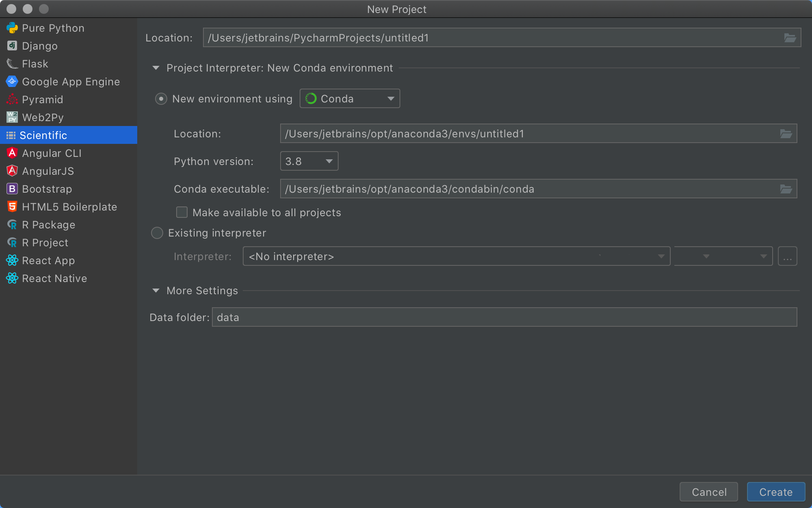Image resolution: width=812 pixels, height=508 pixels.
Task: Choose the AngularJS shield icon
Action: point(12,171)
